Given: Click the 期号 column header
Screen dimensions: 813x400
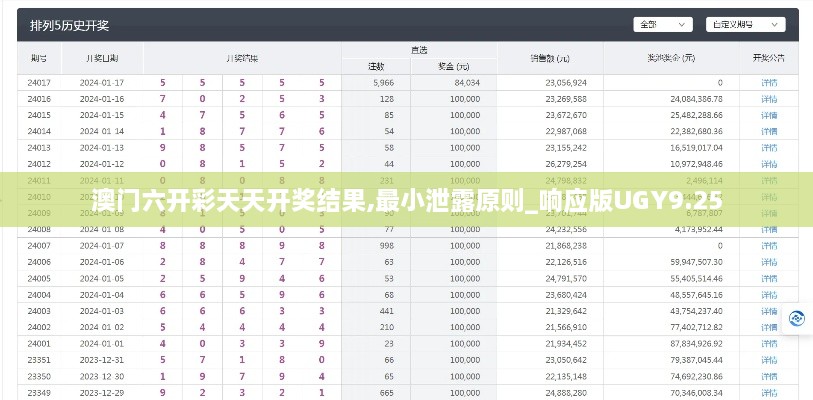Looking at the screenshot, I should pos(39,58).
